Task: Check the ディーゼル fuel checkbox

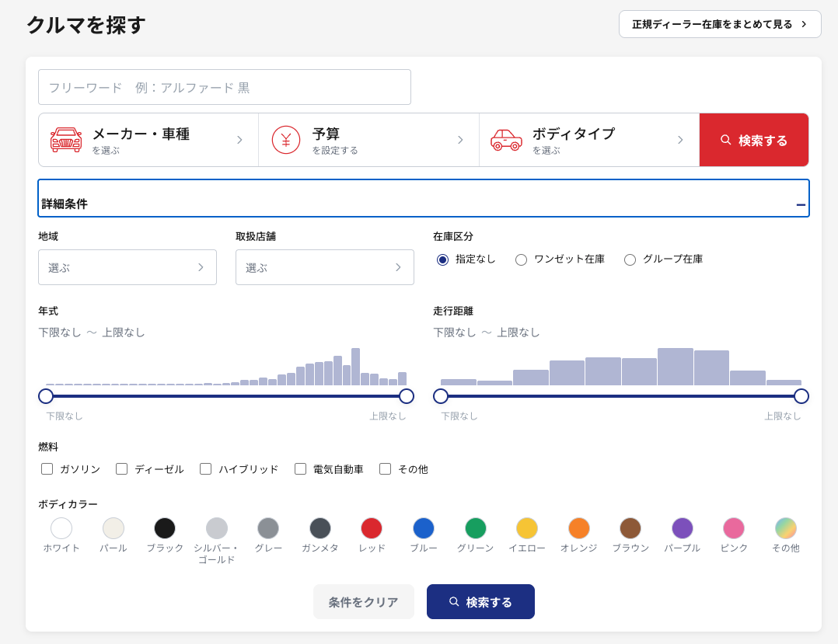Action: tap(122, 469)
